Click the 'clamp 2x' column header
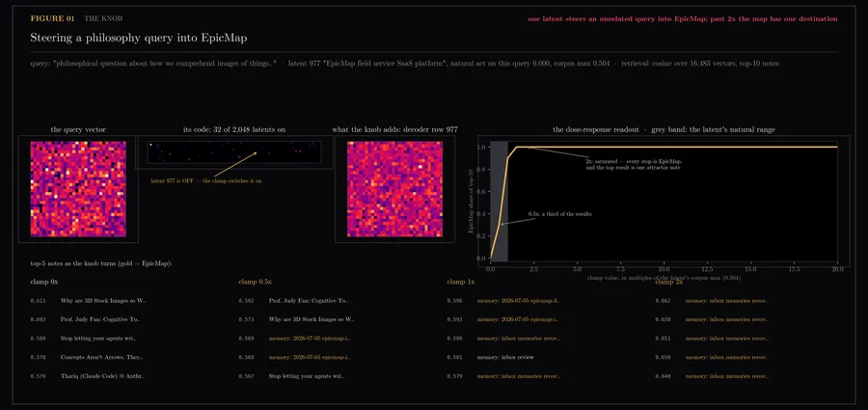 tap(668, 282)
